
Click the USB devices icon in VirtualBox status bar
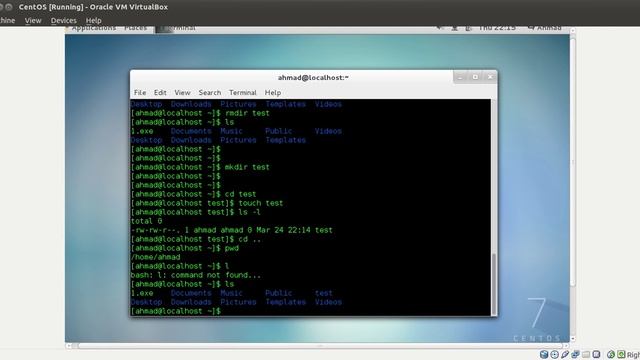(x=565, y=354)
